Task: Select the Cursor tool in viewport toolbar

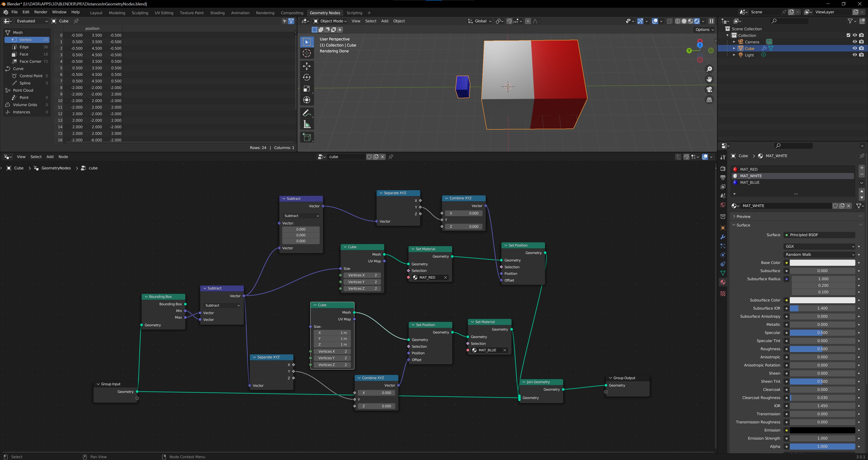Action: 307,53
